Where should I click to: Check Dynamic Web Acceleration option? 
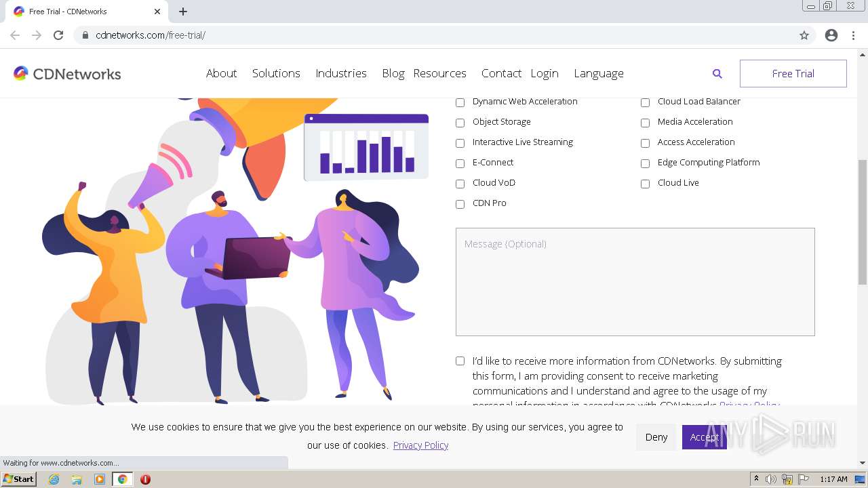[460, 102]
